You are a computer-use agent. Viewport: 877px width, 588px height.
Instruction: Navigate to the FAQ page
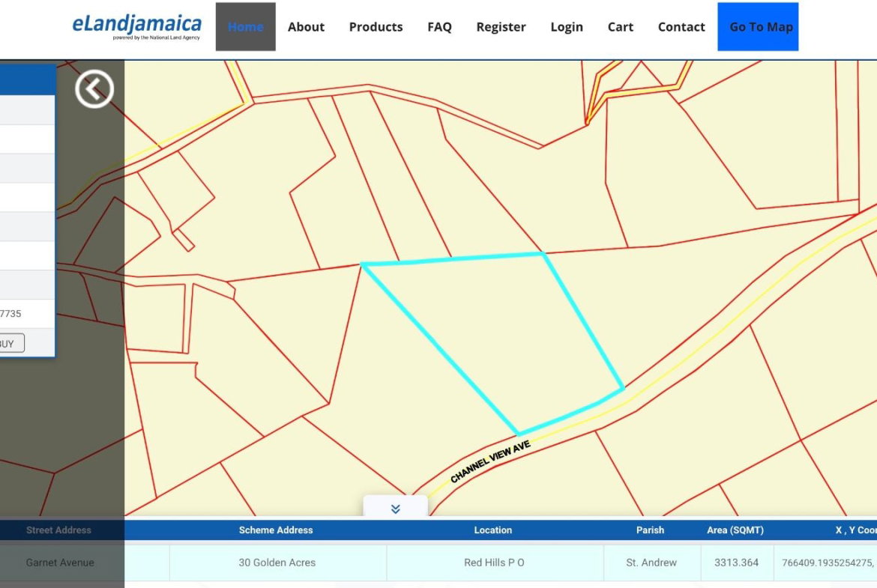tap(439, 27)
